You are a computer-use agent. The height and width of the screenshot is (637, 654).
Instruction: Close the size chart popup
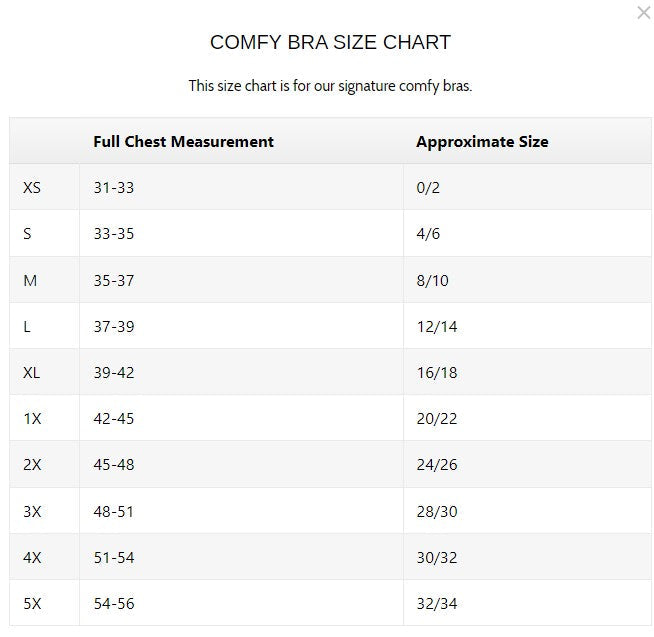click(x=643, y=13)
